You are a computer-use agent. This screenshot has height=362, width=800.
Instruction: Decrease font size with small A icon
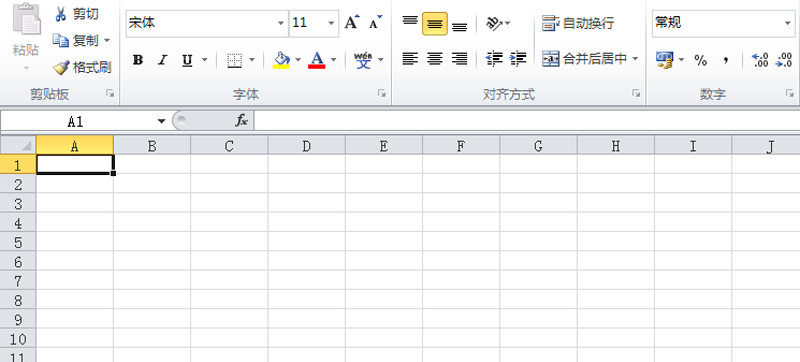376,23
